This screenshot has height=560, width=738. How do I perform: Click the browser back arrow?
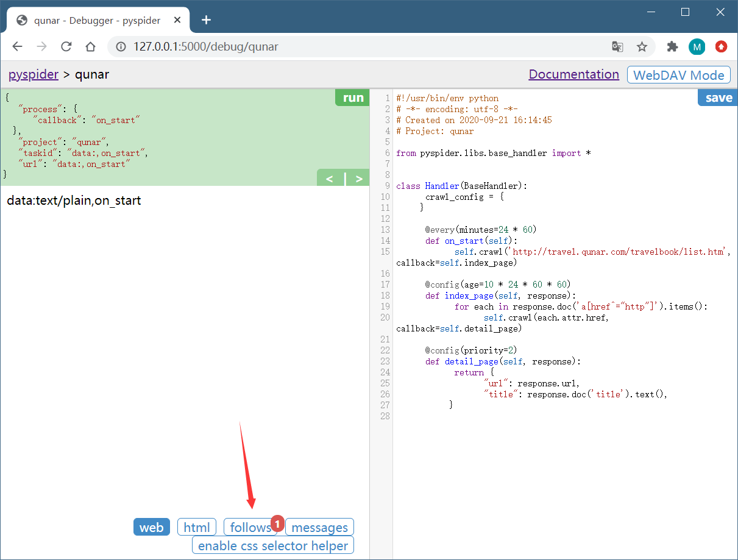click(18, 47)
